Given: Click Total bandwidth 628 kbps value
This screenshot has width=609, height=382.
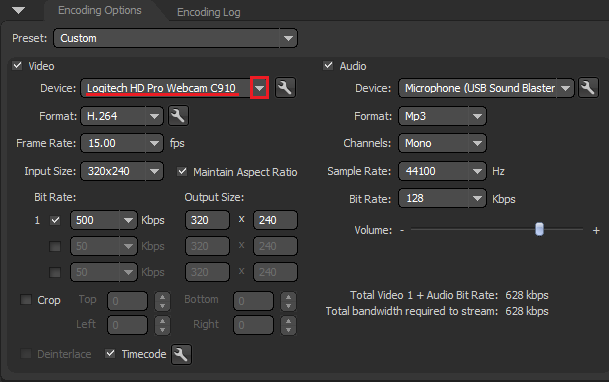Looking at the screenshot, I should point(527,311).
